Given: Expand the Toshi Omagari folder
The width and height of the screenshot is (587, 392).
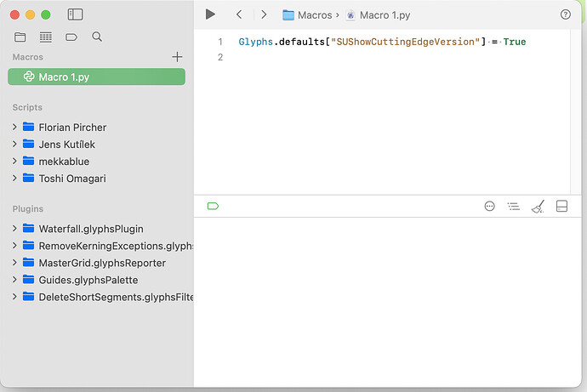Looking at the screenshot, I should [x=14, y=178].
